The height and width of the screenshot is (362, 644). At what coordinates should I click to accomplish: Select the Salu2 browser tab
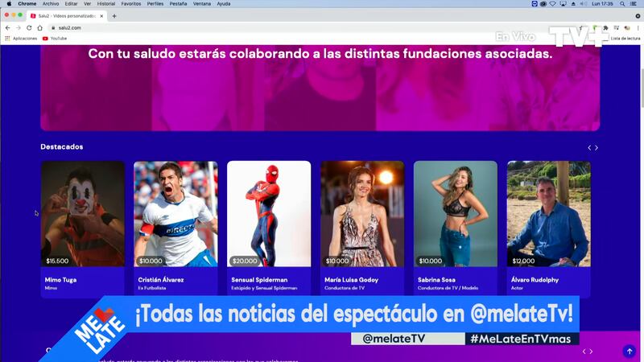pyautogui.click(x=66, y=16)
